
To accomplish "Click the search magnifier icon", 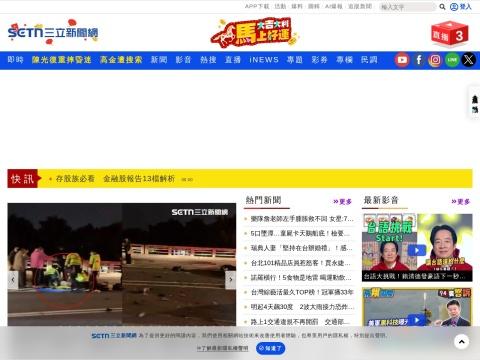I will click(442, 7).
